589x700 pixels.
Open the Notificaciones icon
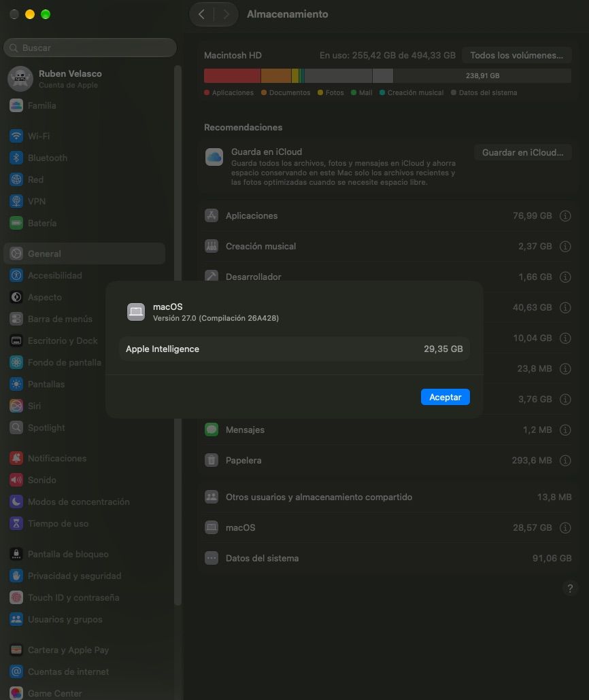click(16, 458)
